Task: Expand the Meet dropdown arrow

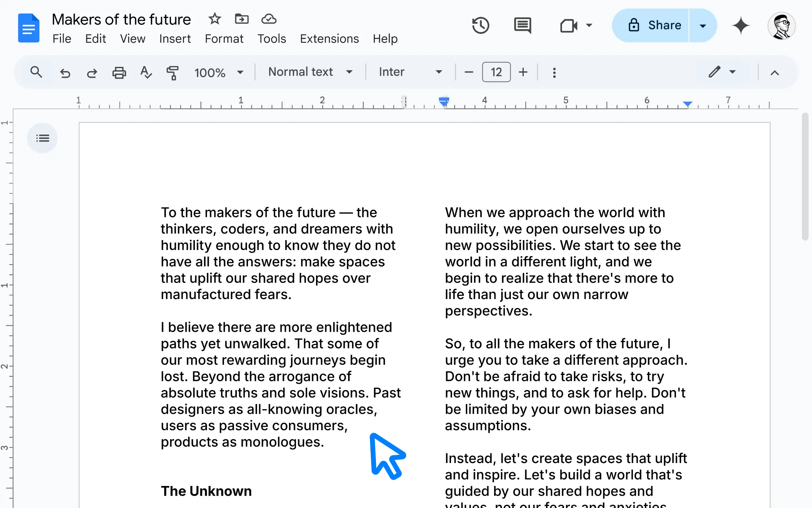Action: (590, 26)
